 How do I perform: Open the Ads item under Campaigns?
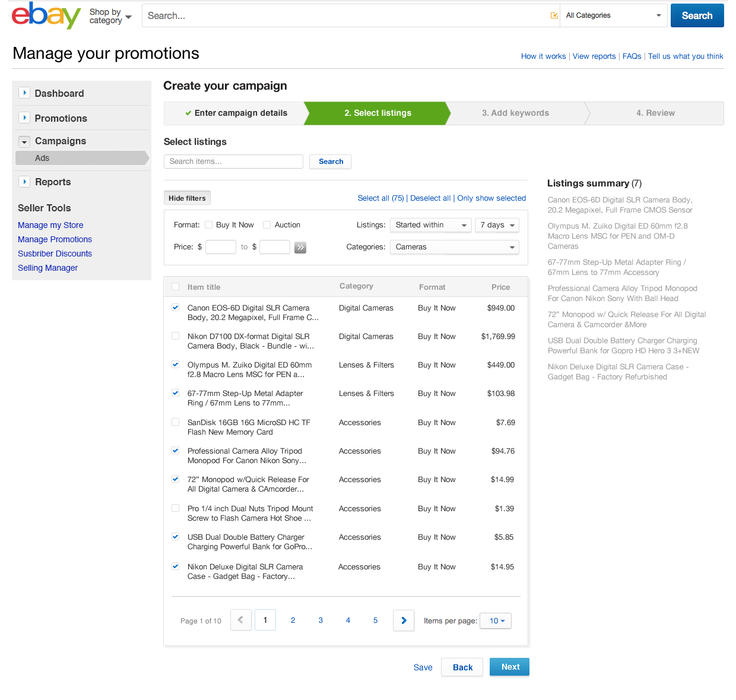[x=42, y=158]
